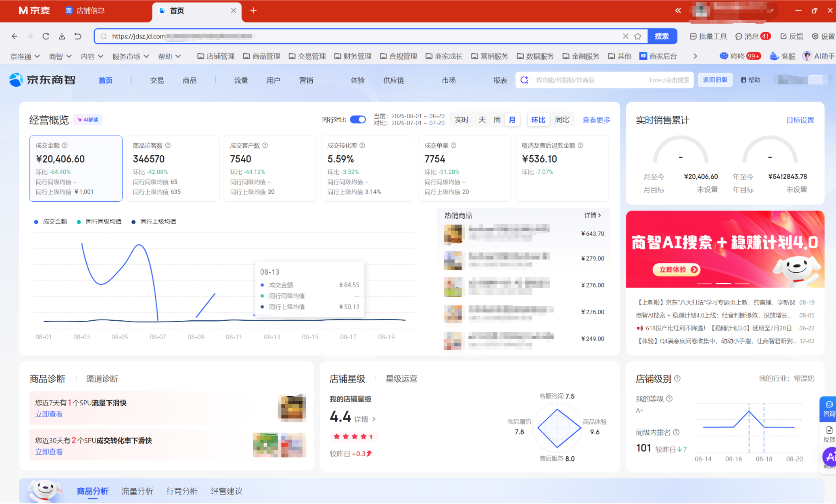Click the 搜索 button beside the address bar
The height and width of the screenshot is (504, 836).
pos(662,36)
